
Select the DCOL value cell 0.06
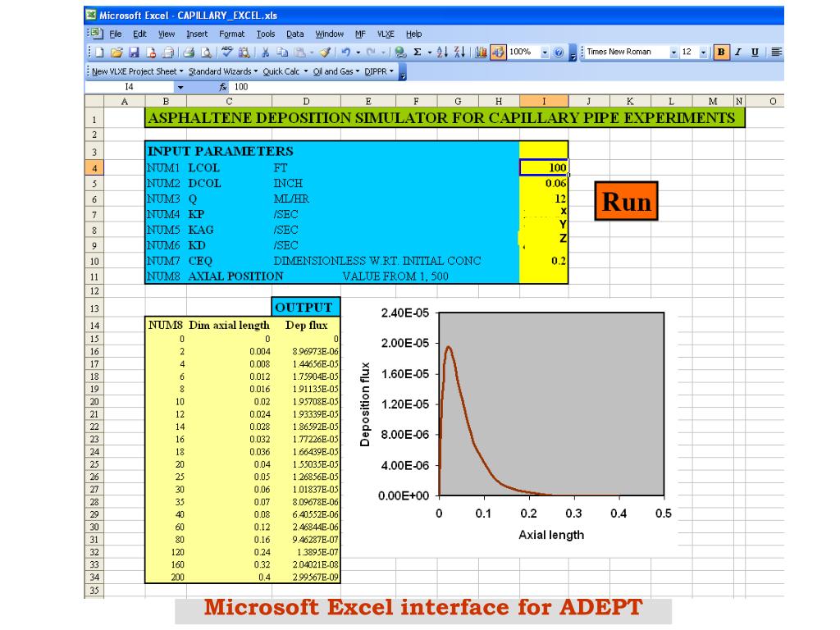(544, 183)
